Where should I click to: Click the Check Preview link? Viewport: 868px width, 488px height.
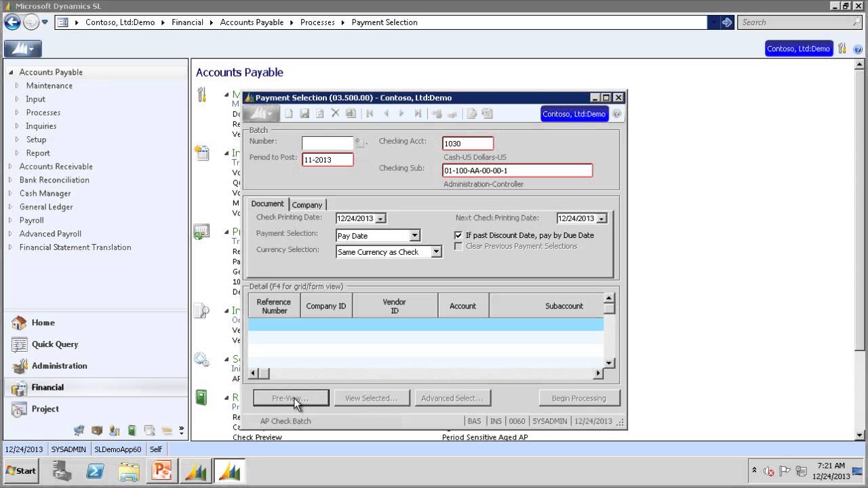click(257, 437)
